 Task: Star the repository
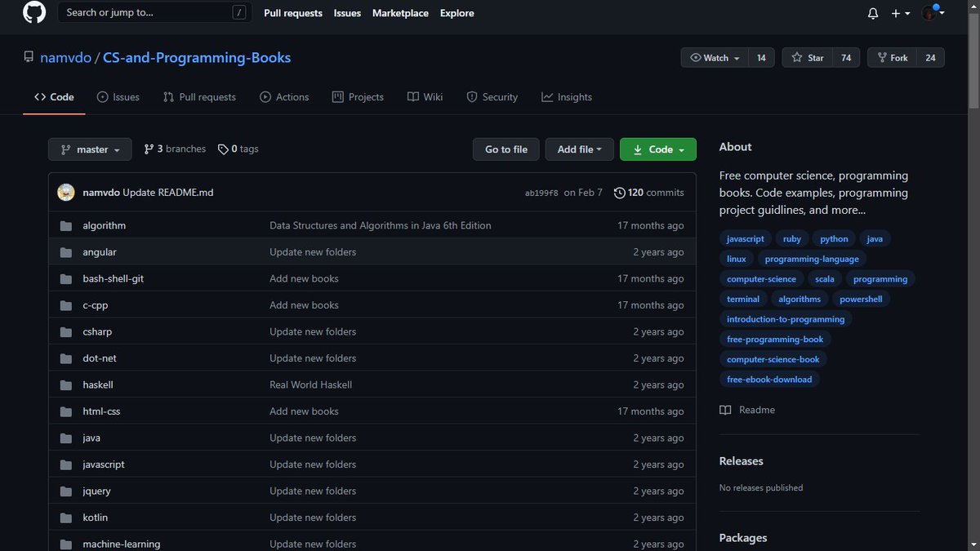pyautogui.click(x=807, y=58)
